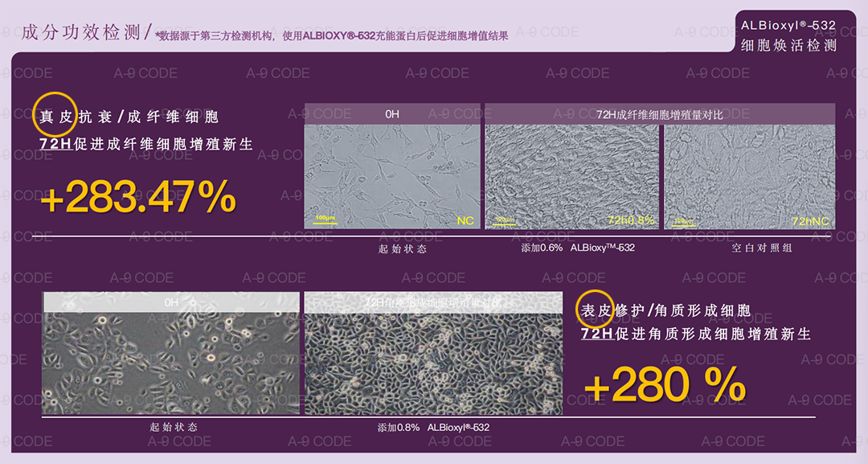Click the "100μm" scale bar in the NC image
Image resolution: width=868 pixels, height=464 pixels.
point(325,220)
